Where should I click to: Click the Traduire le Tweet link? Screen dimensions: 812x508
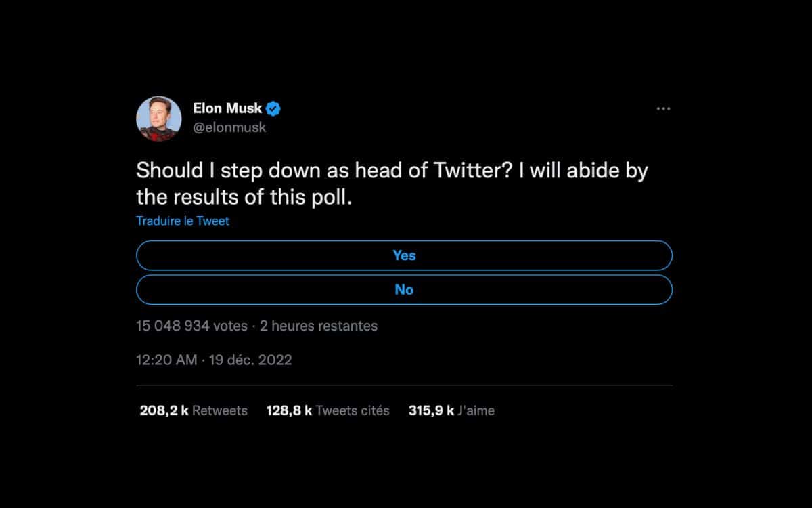[182, 221]
